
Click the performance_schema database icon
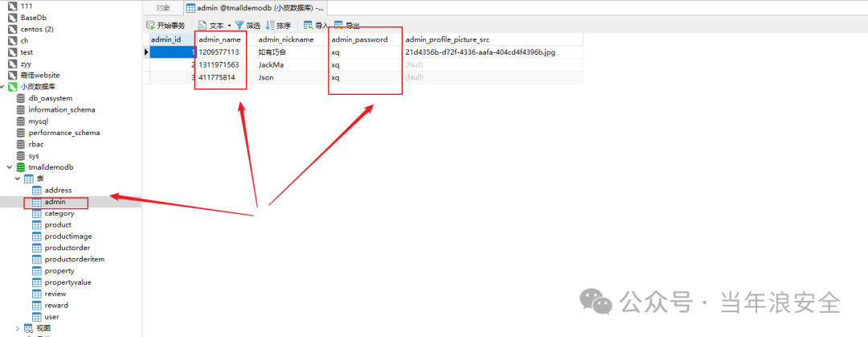pyautogui.click(x=21, y=133)
